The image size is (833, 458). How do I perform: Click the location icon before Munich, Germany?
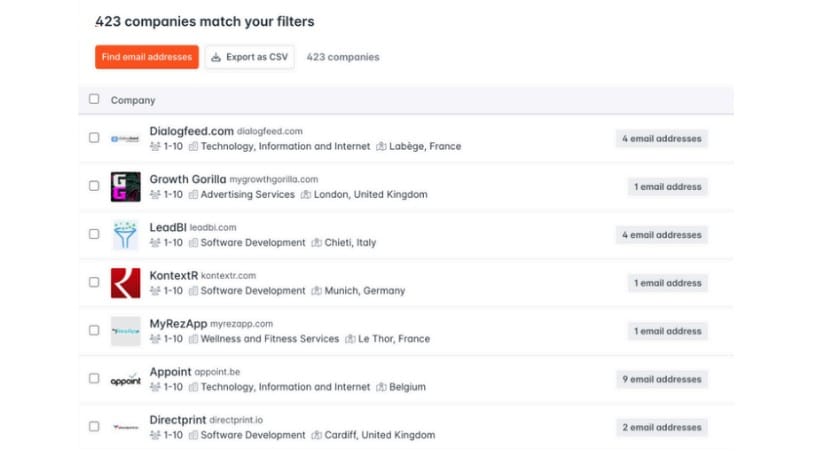tap(317, 291)
